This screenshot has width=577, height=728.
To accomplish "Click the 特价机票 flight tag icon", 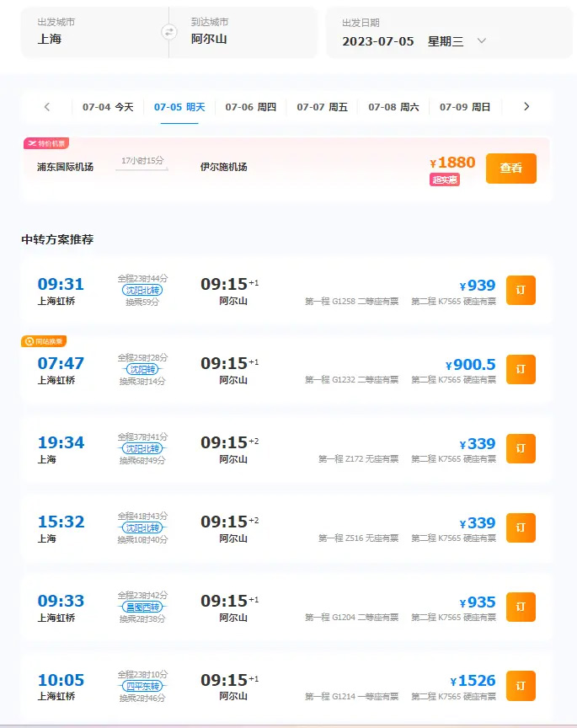I will pos(32,143).
